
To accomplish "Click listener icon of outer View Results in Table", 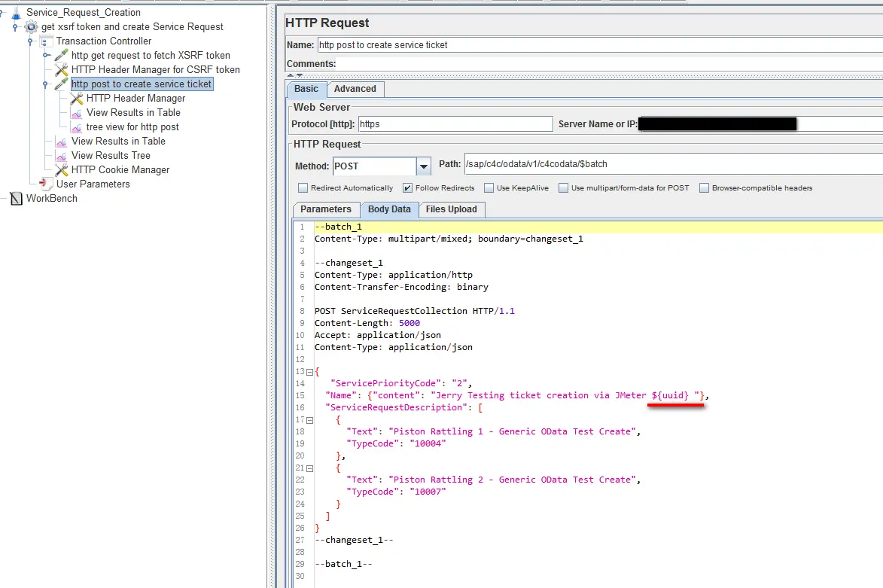I will coord(62,142).
